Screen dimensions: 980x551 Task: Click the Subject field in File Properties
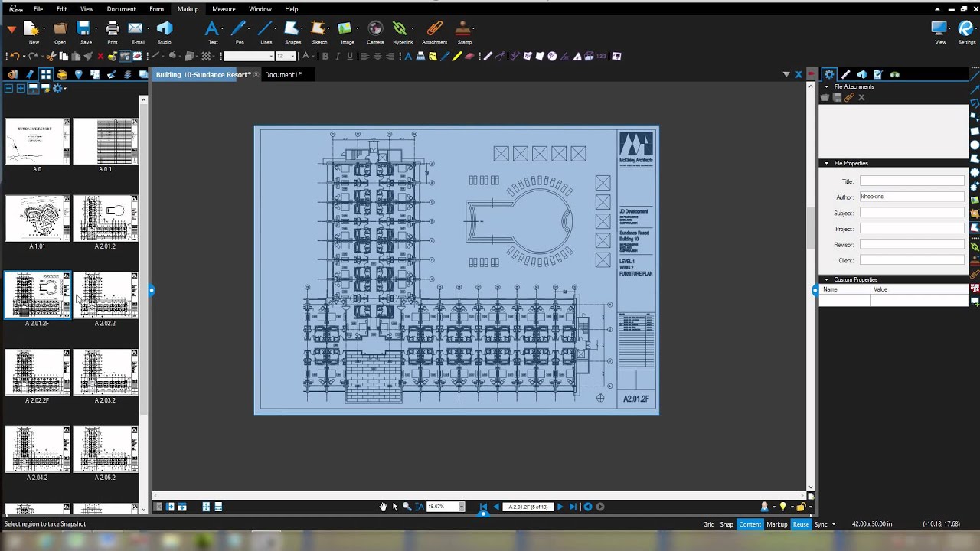coord(912,213)
